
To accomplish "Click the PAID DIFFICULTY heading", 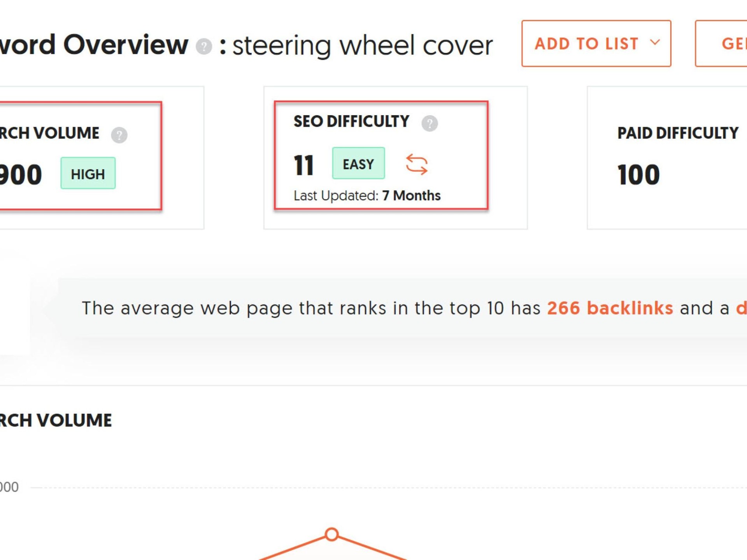I will (677, 133).
